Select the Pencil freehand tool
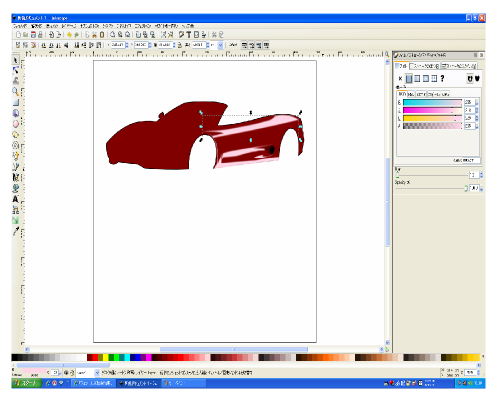 click(x=15, y=156)
